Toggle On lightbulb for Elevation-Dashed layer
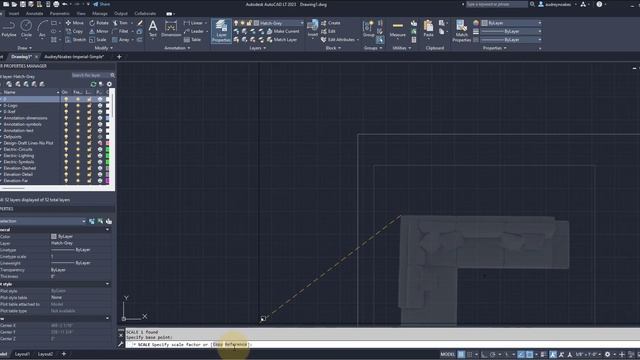The width and height of the screenshot is (640, 360). tap(66, 168)
